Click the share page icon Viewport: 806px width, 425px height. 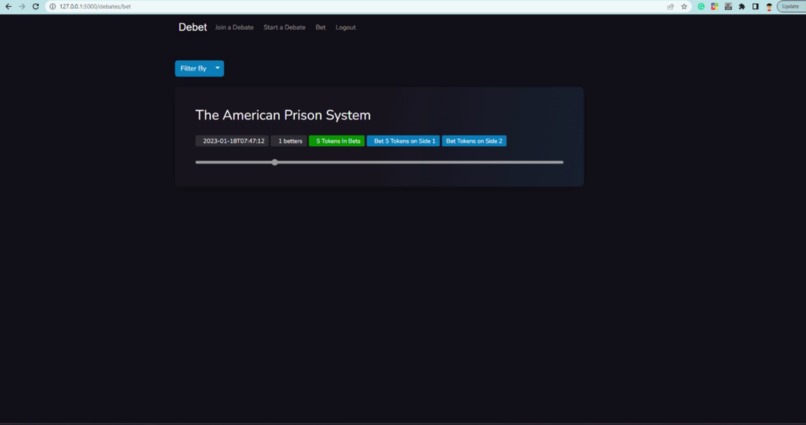point(670,7)
